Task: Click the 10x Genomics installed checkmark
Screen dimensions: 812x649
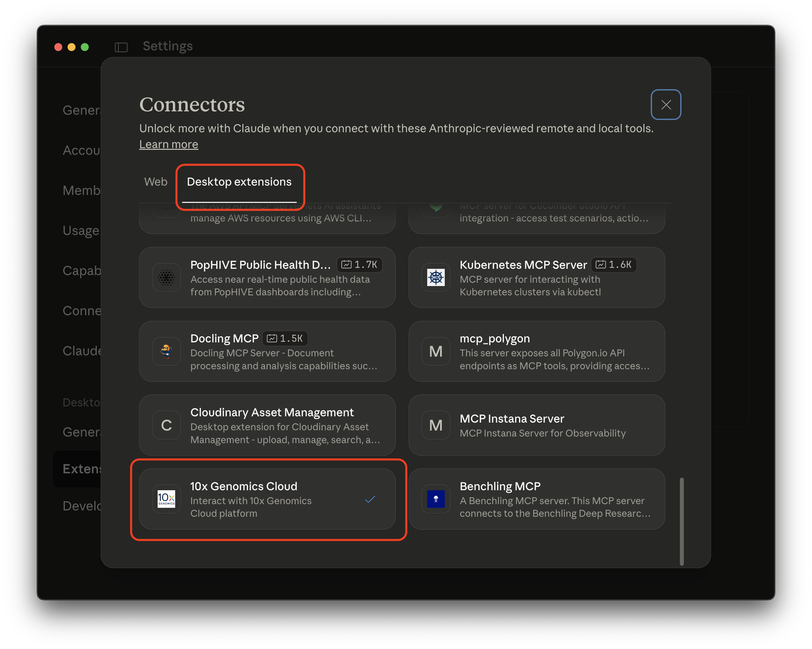Action: (x=370, y=500)
